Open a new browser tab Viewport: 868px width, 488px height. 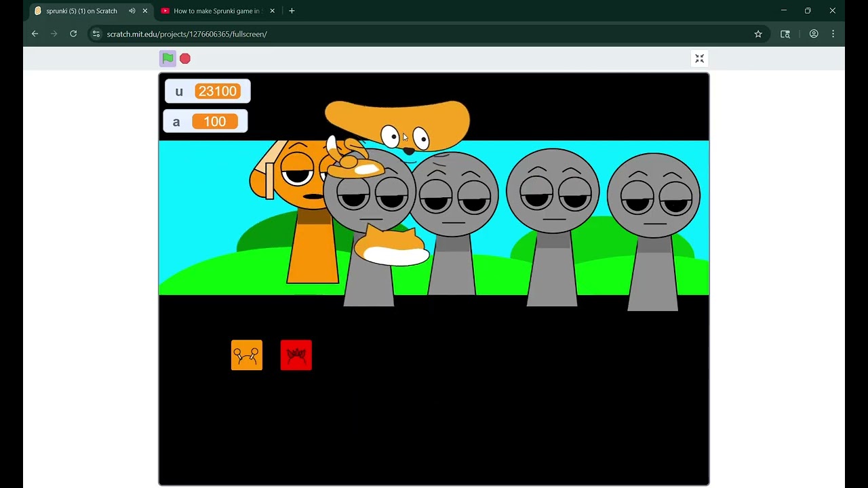coord(292,11)
